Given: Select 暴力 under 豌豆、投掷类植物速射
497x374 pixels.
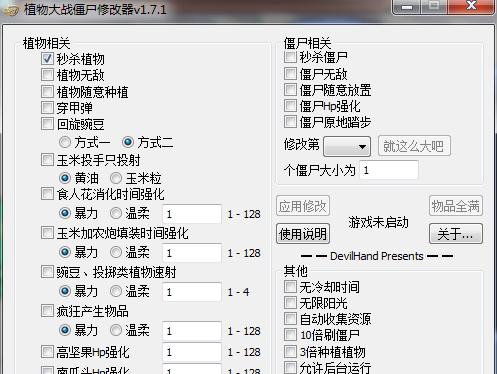Looking at the screenshot, I should [x=65, y=291].
